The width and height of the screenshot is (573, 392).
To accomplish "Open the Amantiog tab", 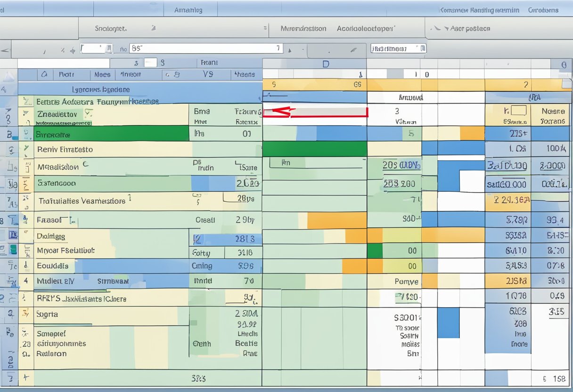I will click(188, 10).
